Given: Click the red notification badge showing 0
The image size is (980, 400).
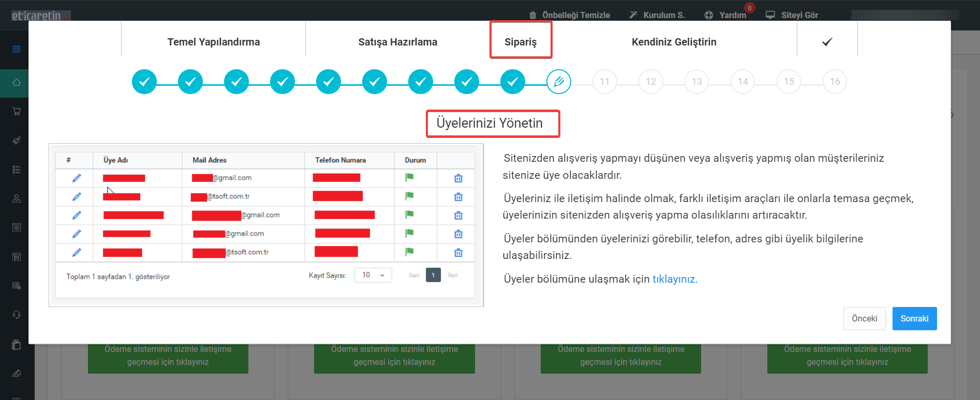Looking at the screenshot, I should pyautogui.click(x=749, y=8).
